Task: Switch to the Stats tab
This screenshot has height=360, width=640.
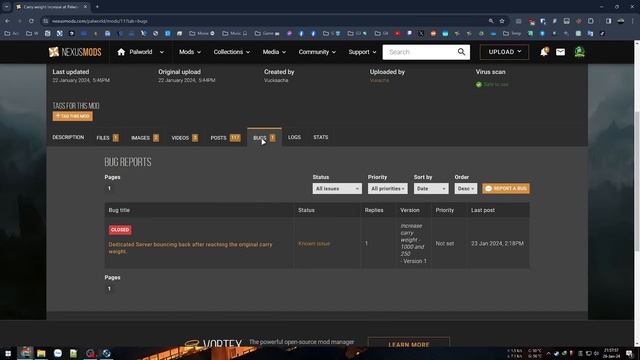Action: [320, 138]
